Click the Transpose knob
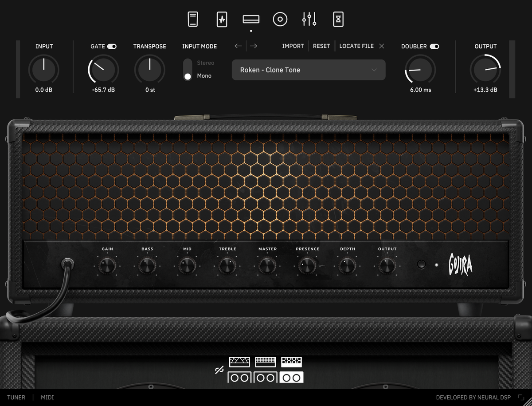532x406 pixels. [x=150, y=70]
